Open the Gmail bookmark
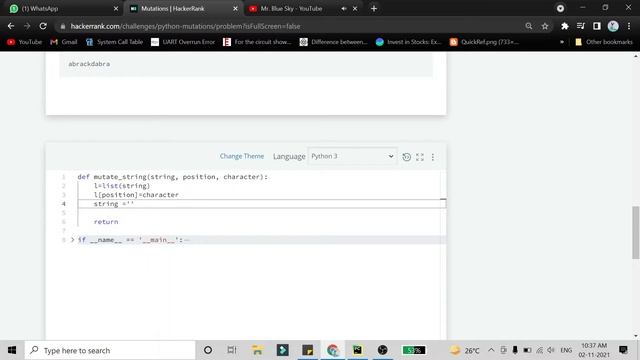The width and height of the screenshot is (640, 360). [x=64, y=42]
